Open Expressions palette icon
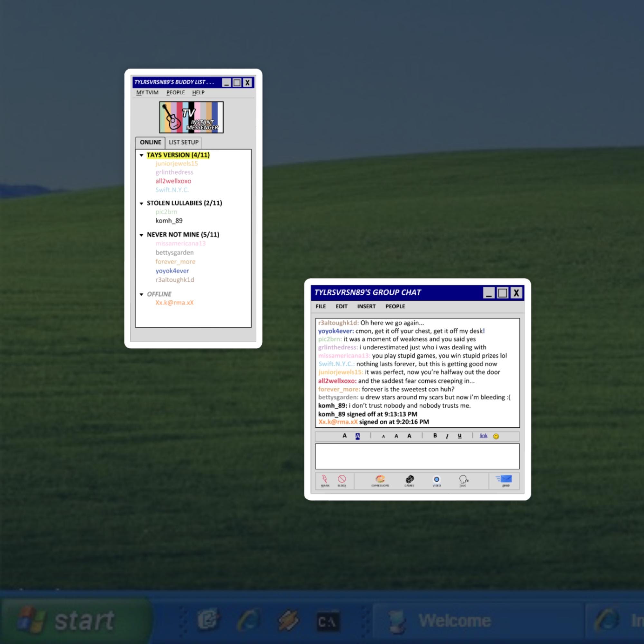 pyautogui.click(x=380, y=481)
